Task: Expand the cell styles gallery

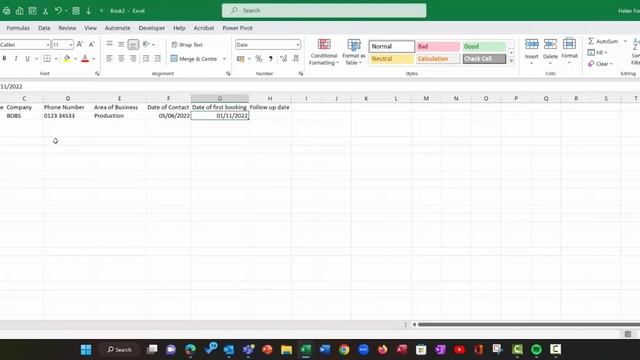Action: pos(511,61)
